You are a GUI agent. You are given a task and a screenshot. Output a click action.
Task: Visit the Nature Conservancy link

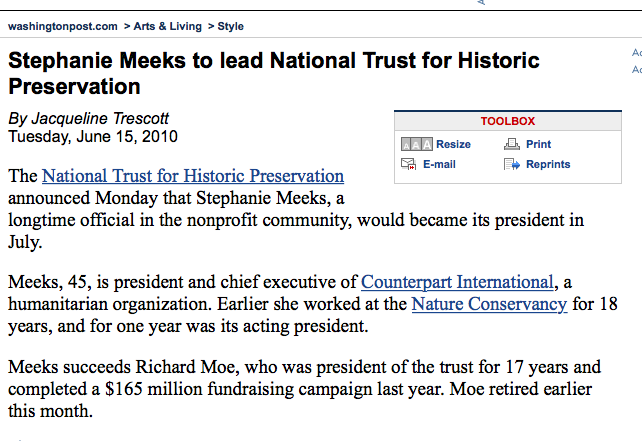[x=489, y=304]
